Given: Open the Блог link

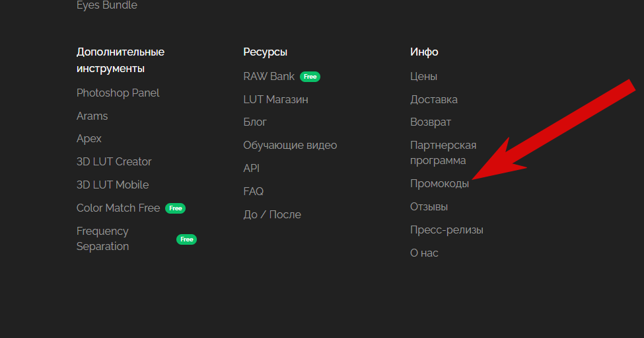Looking at the screenshot, I should click(255, 122).
